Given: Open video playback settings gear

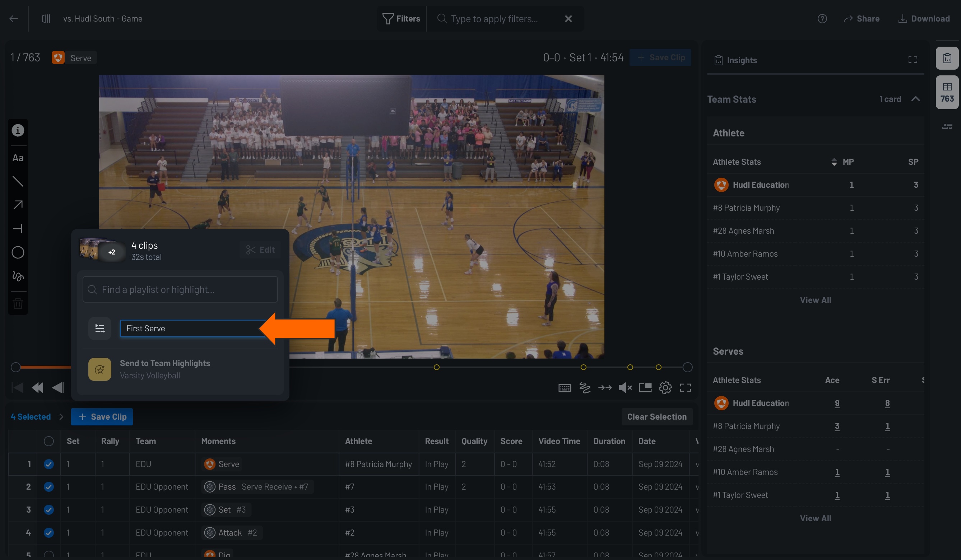Looking at the screenshot, I should click(665, 388).
